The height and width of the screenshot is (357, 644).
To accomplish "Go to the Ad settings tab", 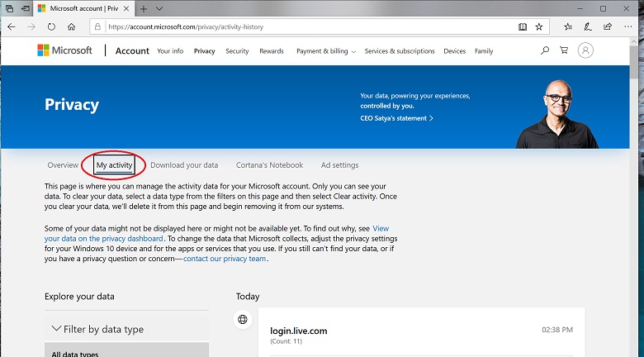I will pyautogui.click(x=339, y=165).
